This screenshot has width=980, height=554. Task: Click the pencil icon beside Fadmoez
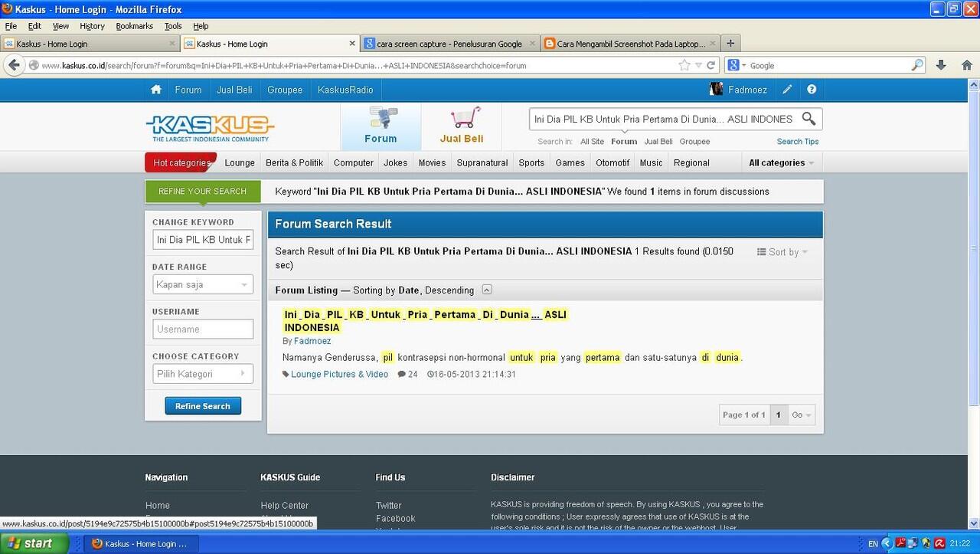coord(787,90)
